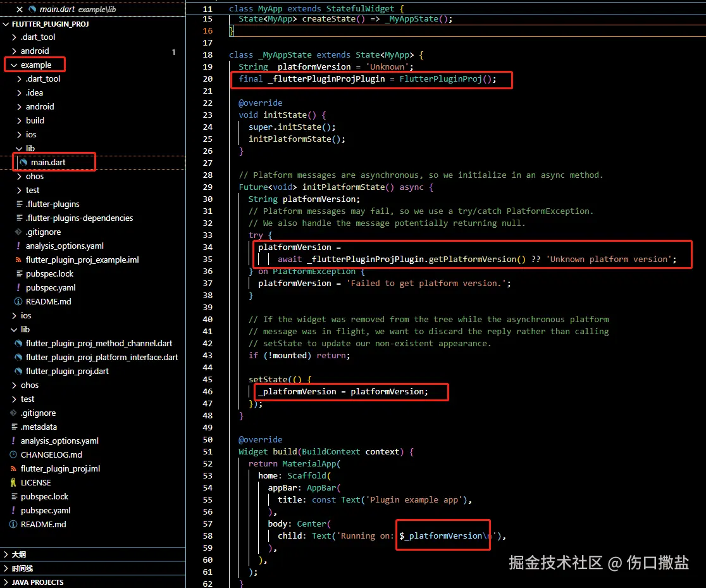Expand the top-level ohos folder
The width and height of the screenshot is (706, 588).
pos(14,385)
